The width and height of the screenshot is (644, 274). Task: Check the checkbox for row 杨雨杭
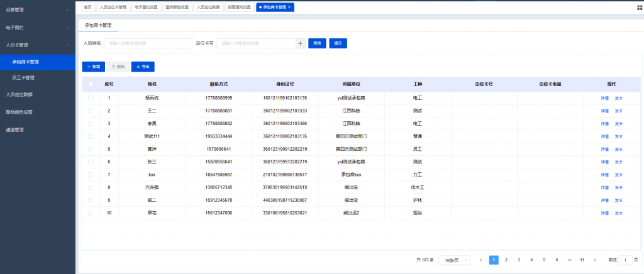click(x=91, y=98)
